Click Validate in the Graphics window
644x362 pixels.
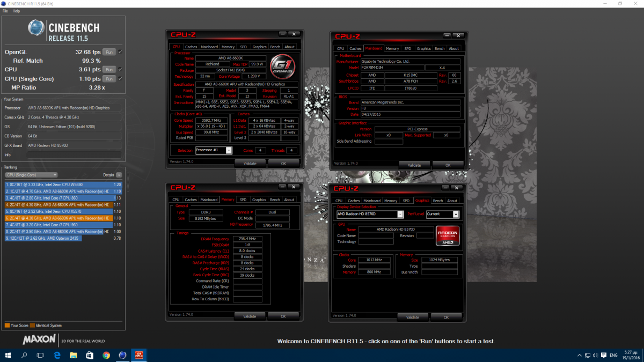click(x=413, y=317)
